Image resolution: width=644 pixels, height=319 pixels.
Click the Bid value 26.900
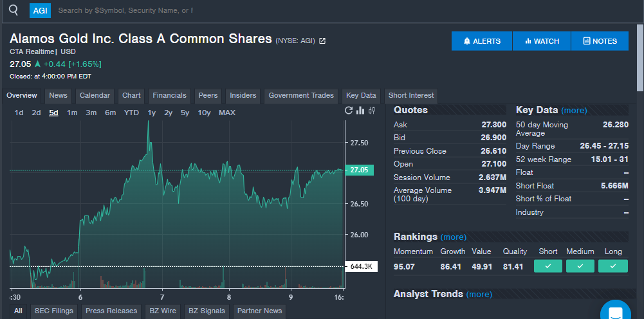[493, 138]
